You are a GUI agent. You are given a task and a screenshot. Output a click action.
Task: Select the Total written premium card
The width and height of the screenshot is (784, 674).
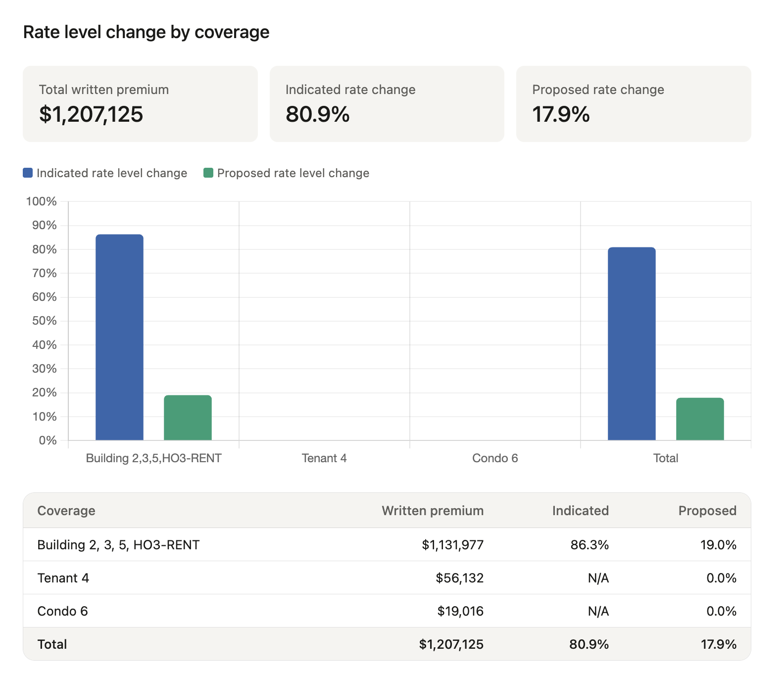140,104
